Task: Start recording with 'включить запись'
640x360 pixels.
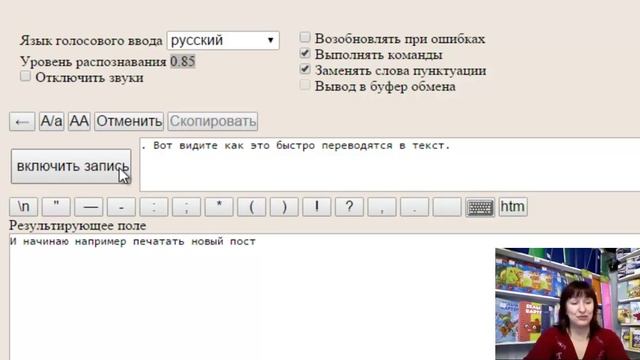Action: tap(71, 166)
